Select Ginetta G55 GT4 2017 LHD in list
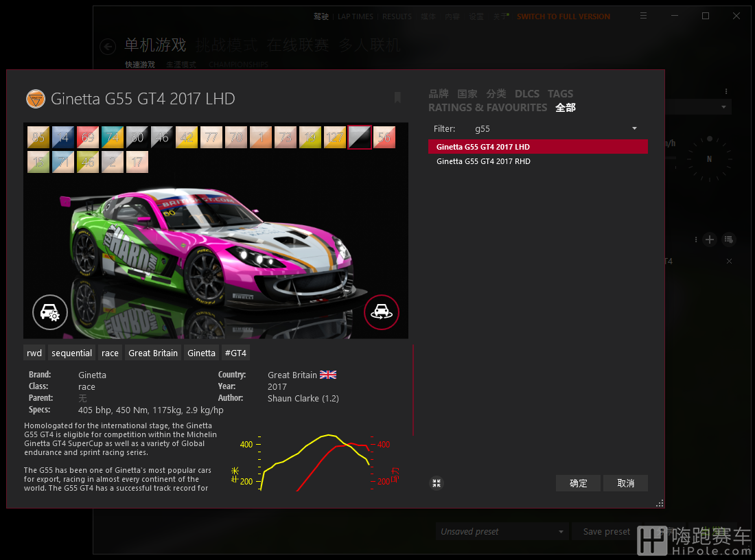The image size is (755, 560). coord(538,147)
